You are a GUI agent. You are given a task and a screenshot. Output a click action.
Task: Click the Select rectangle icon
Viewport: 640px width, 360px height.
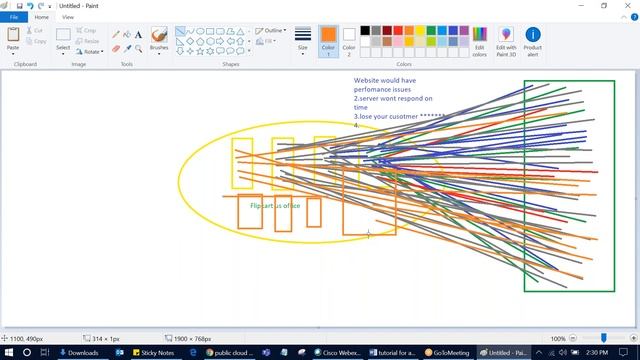tap(63, 35)
